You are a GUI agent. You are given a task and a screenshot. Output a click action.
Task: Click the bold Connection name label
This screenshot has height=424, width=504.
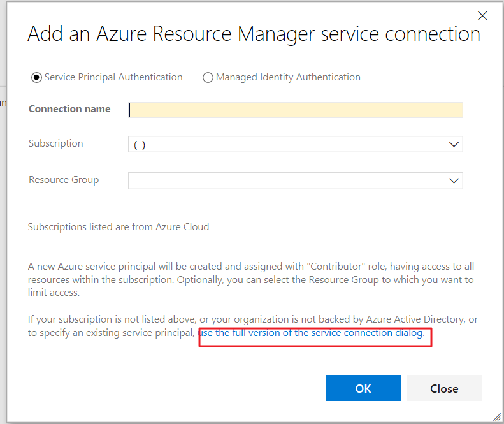tap(69, 109)
